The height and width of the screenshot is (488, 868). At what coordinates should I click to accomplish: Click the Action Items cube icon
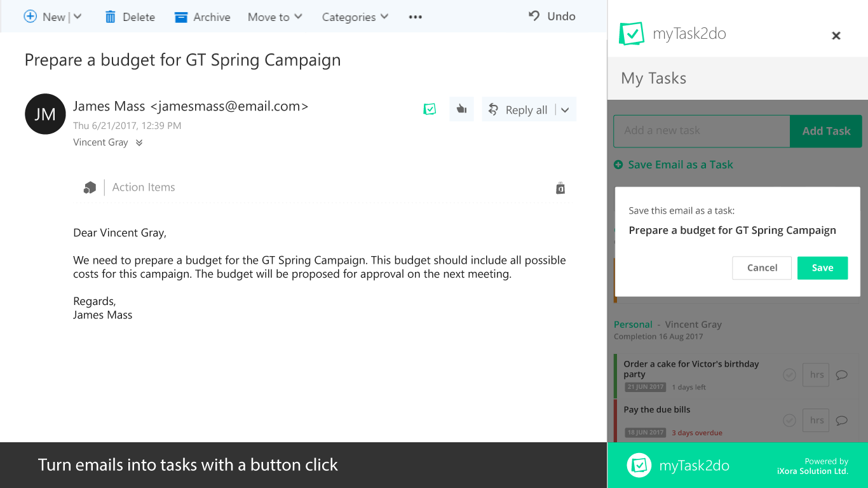click(x=90, y=187)
